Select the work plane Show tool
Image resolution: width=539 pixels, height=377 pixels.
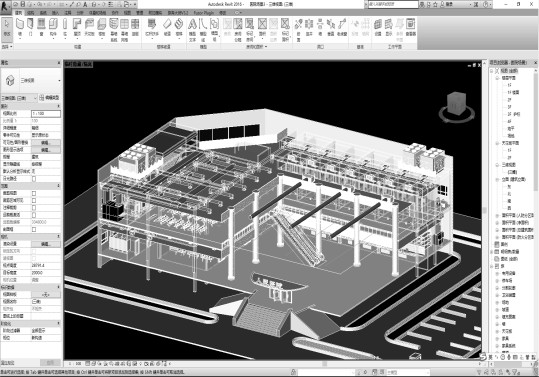pyautogui.click(x=388, y=27)
